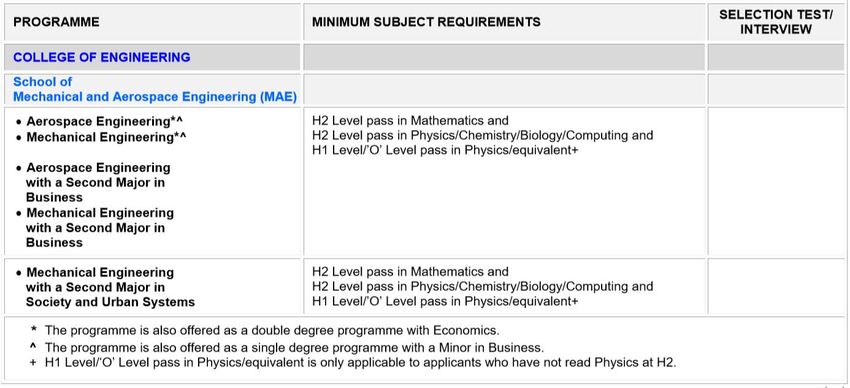Click Physics/Chemistry/Biology/Computing line in last programme row
The height and width of the screenshot is (388, 850).
tap(482, 286)
